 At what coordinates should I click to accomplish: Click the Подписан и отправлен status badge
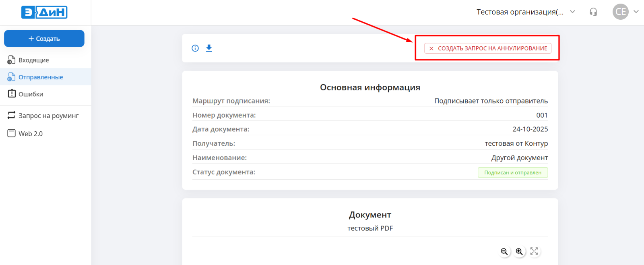point(512,172)
